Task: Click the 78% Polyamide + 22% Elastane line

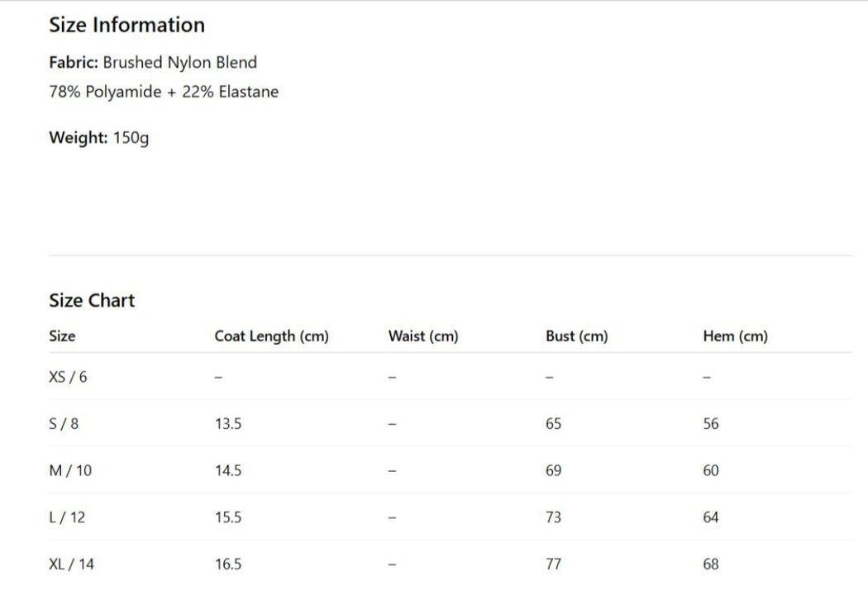Action: [x=164, y=92]
